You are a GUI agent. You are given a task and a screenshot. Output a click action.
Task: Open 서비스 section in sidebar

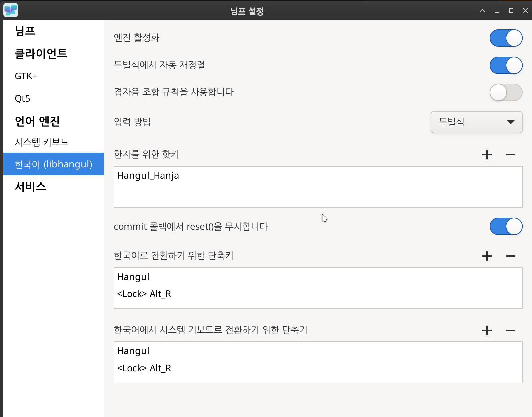[54, 186]
